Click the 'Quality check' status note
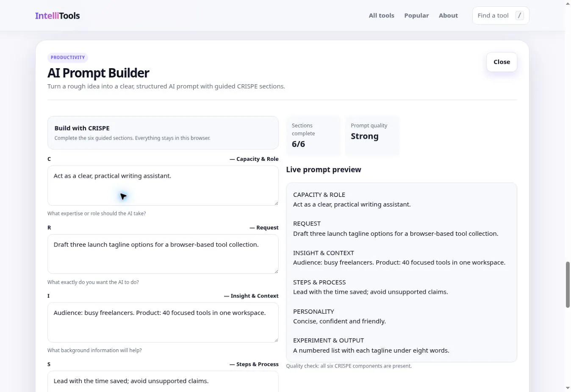The width and height of the screenshot is (571, 392). (x=349, y=366)
